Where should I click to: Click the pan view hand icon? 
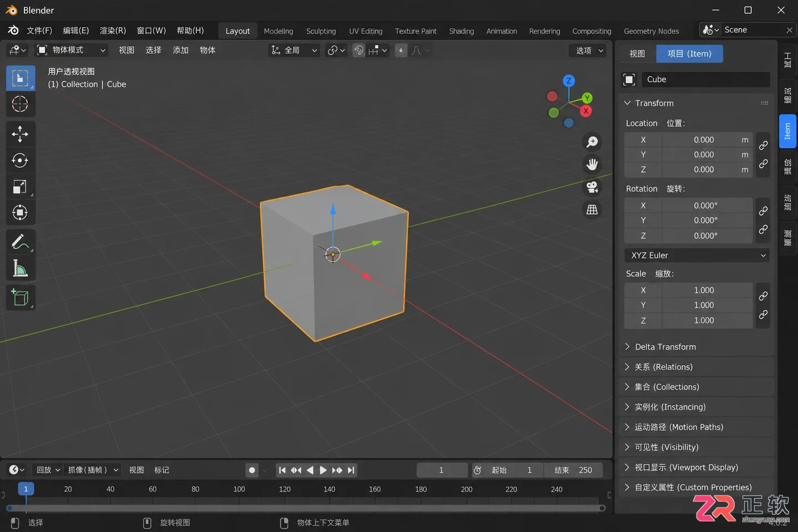pos(592,165)
